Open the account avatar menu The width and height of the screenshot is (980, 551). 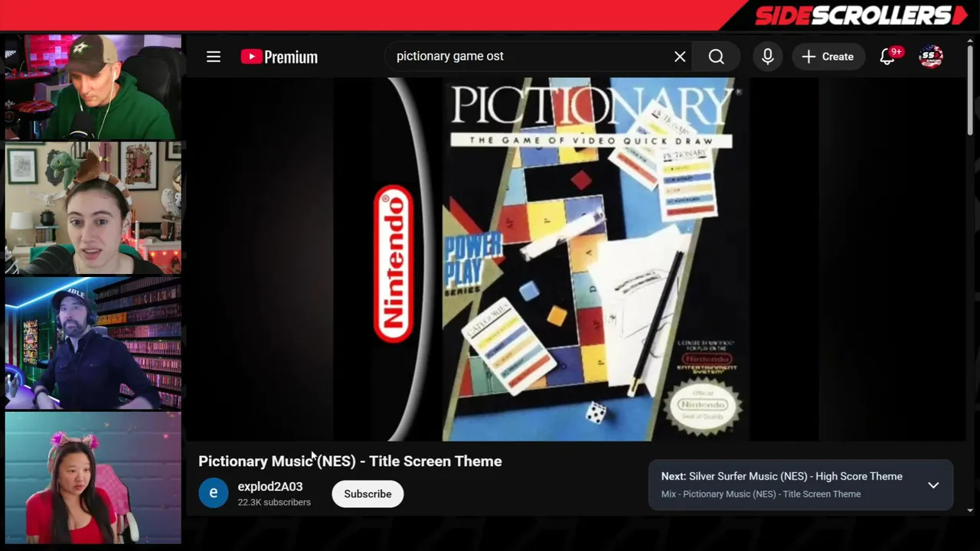931,57
